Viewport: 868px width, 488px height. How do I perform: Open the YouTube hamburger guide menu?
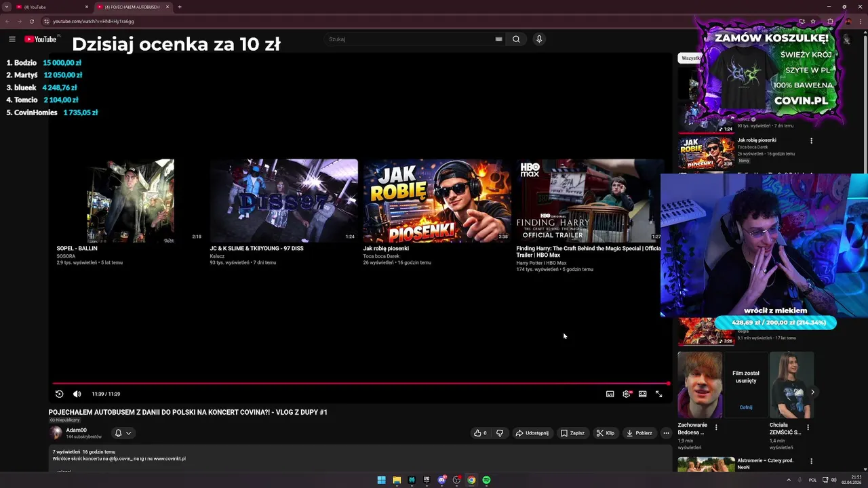pyautogui.click(x=12, y=39)
